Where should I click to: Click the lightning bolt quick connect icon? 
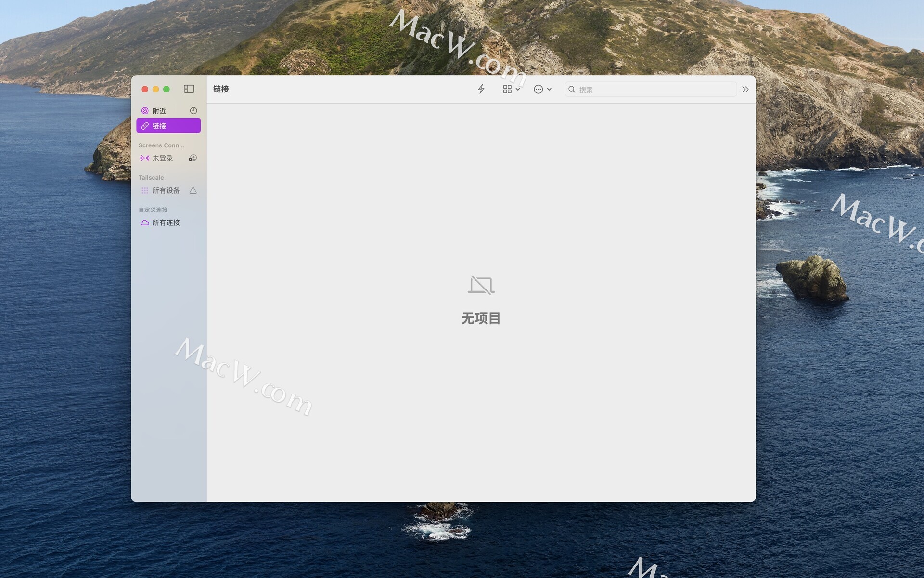point(481,89)
